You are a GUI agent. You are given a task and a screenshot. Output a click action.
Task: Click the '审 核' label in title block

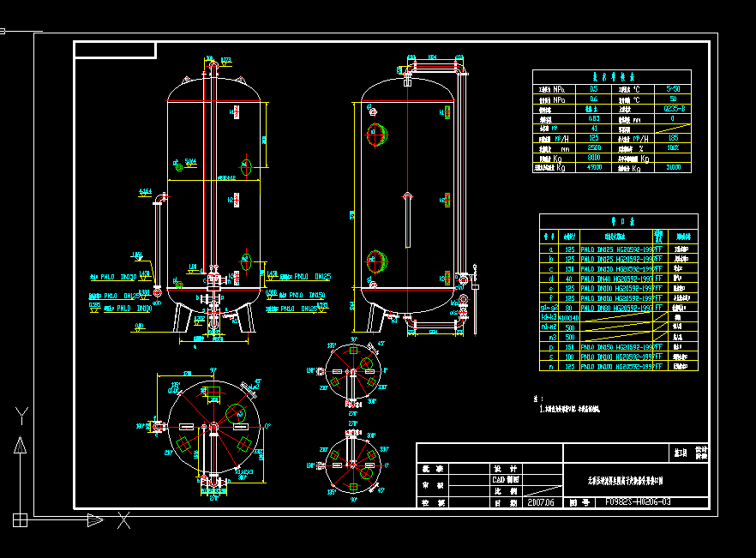point(433,486)
